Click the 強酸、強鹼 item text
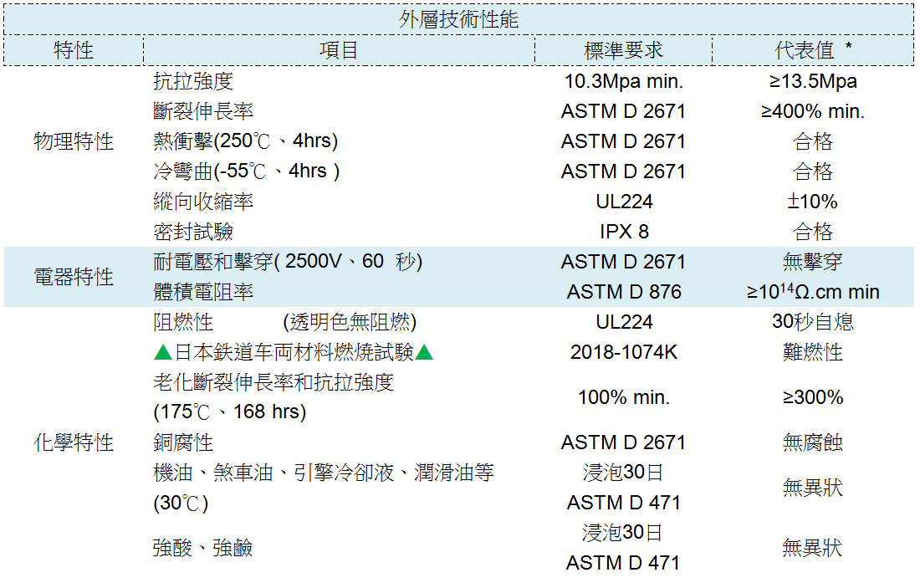The width and height of the screenshot is (920, 588). coord(202,549)
